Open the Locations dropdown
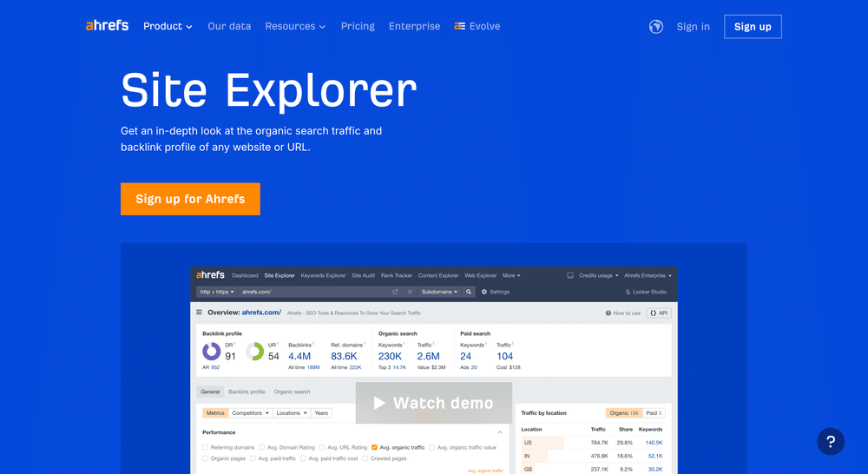Image resolution: width=868 pixels, height=474 pixels. click(291, 413)
